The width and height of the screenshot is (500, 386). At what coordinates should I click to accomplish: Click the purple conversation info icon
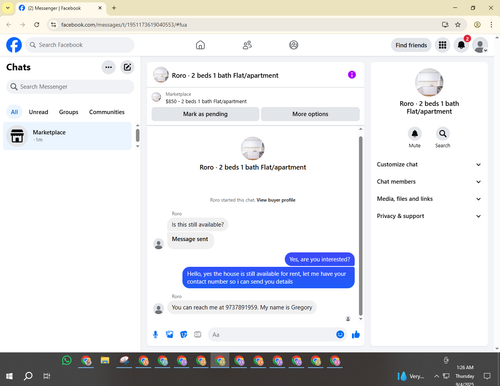352,75
